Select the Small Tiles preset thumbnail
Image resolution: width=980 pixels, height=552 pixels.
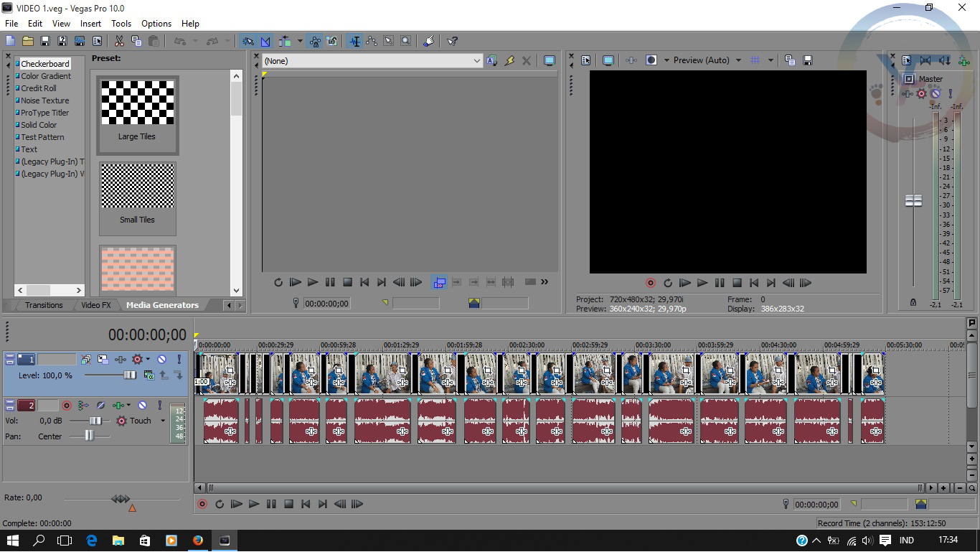pyautogui.click(x=137, y=185)
